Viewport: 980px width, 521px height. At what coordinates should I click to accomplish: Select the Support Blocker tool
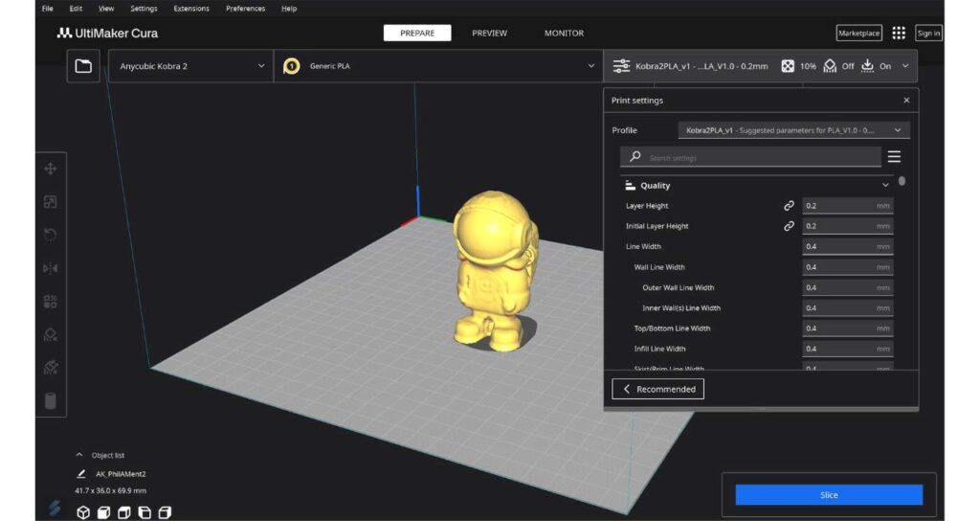(x=51, y=334)
